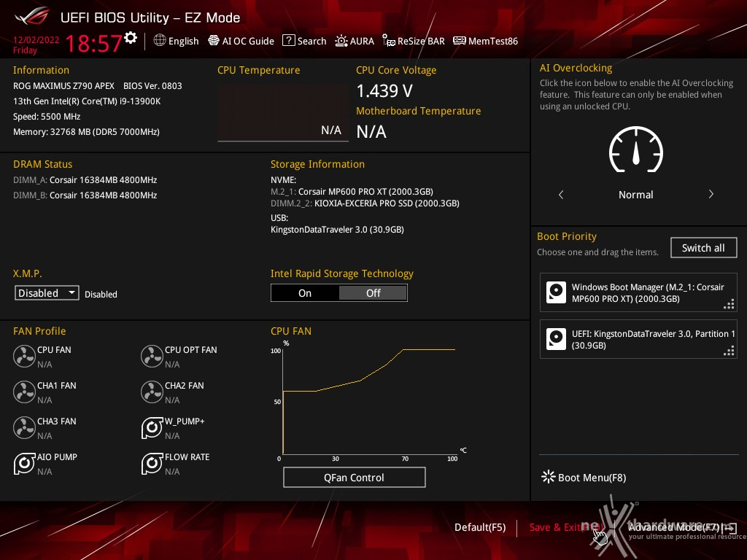This screenshot has width=747, height=560.
Task: Select the UEFI KingstonDataTraveler boot entry
Action: click(638, 339)
